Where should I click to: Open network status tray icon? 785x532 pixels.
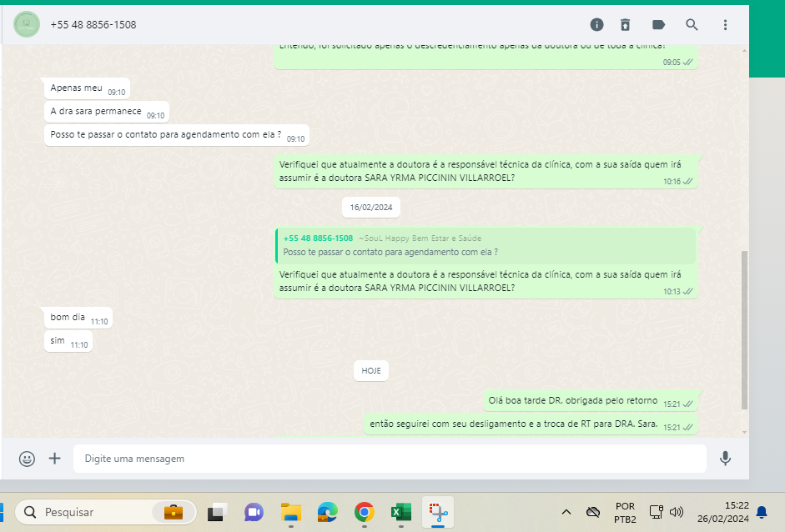(x=656, y=512)
